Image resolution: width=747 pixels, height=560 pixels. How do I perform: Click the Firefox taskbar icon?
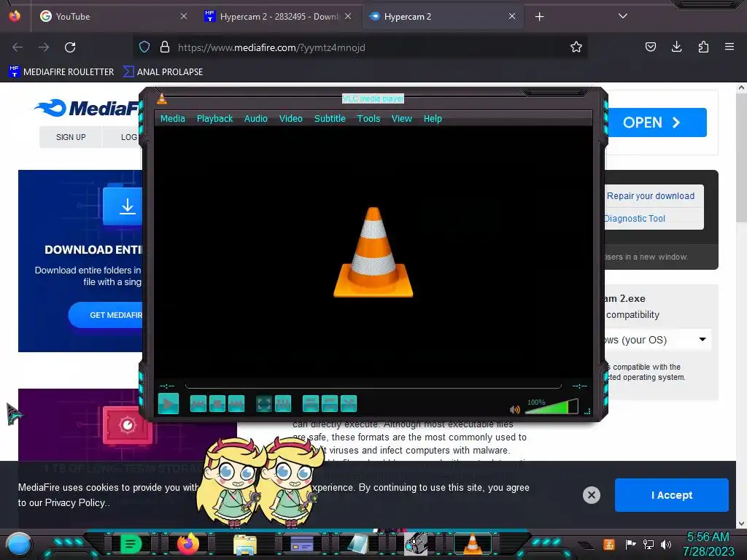click(187, 544)
